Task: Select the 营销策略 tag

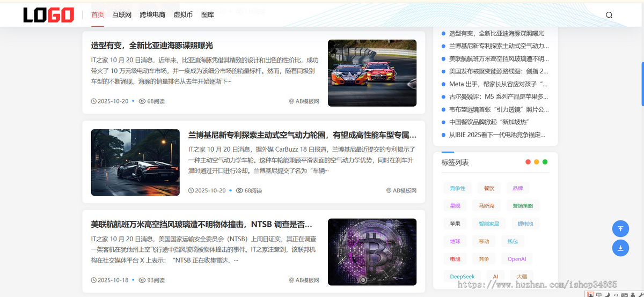Action: coord(523,206)
